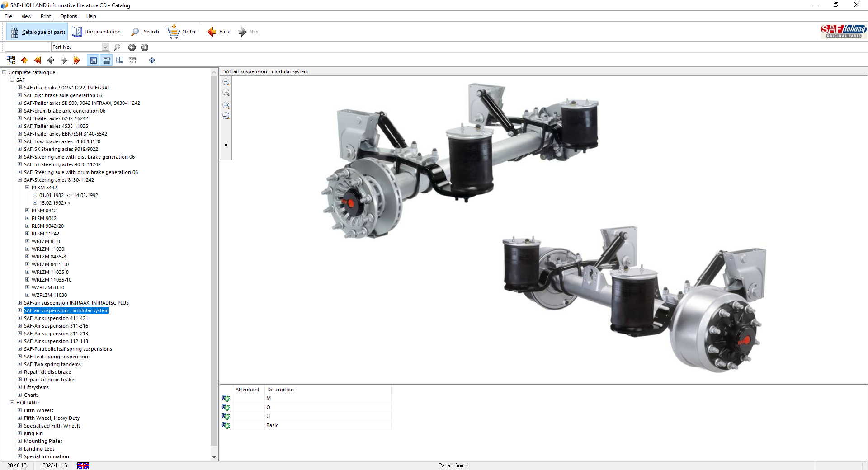Click the gear icon beside Basic row
868x470 pixels.
(x=226, y=425)
